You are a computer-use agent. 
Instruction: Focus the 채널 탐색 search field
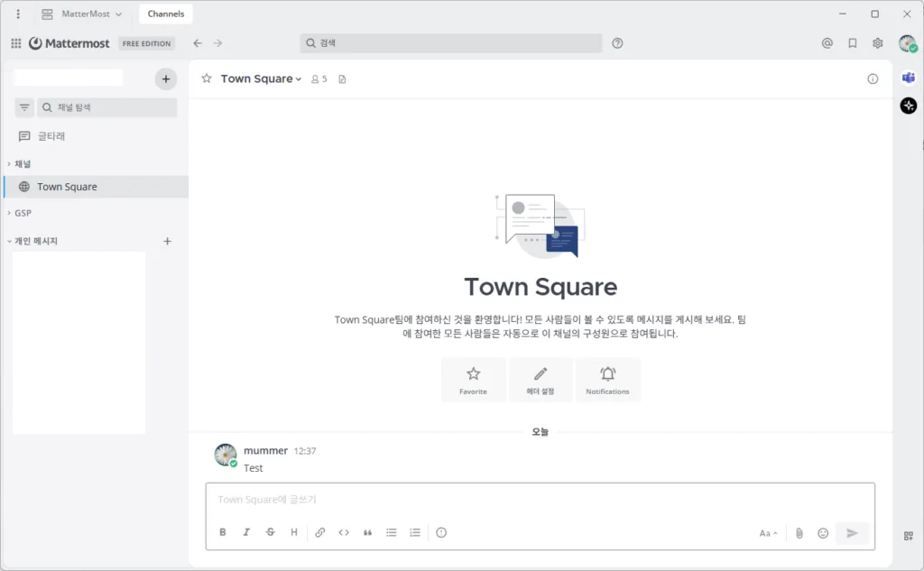pyautogui.click(x=107, y=107)
